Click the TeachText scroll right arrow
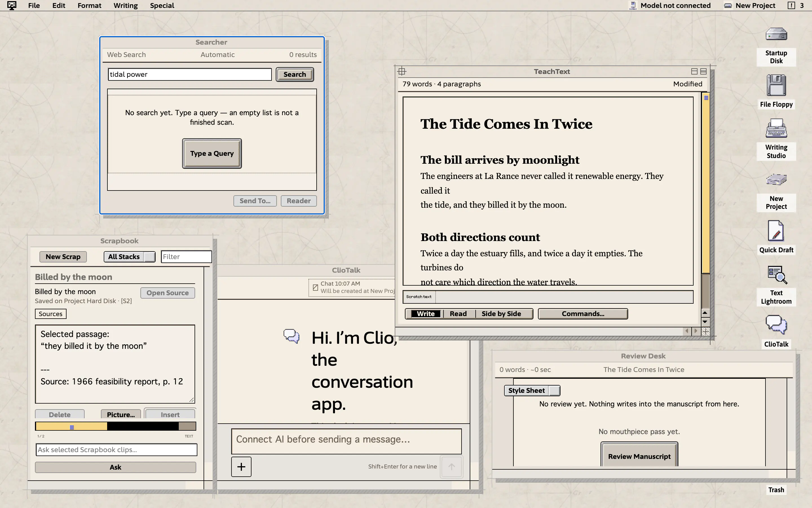The height and width of the screenshot is (508, 812). (x=696, y=331)
